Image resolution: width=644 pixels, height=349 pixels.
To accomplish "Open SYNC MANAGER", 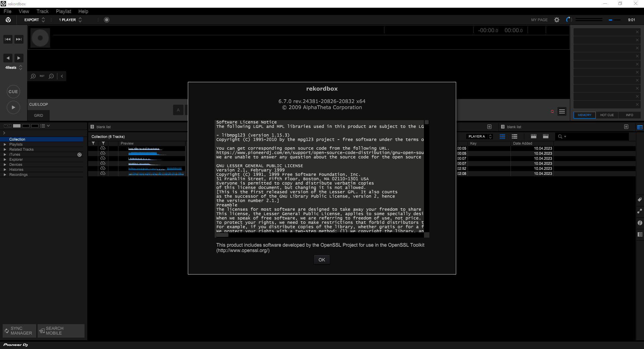I will (19, 331).
